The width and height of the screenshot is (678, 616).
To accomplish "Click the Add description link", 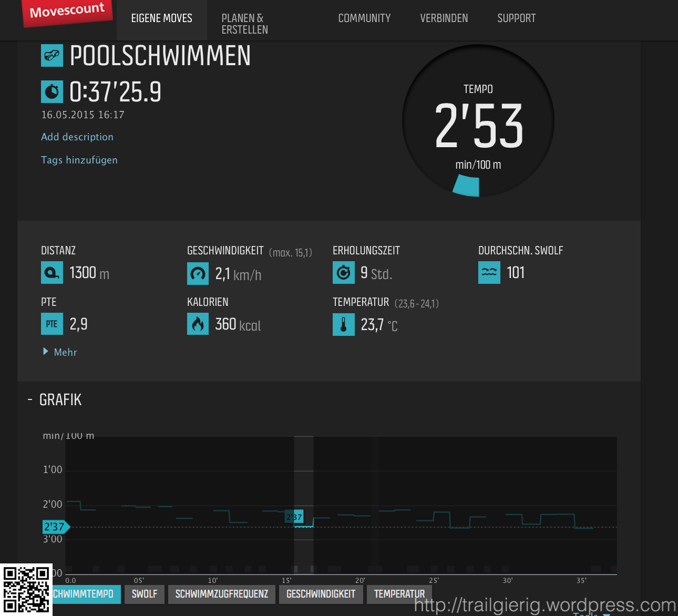I will (x=77, y=137).
